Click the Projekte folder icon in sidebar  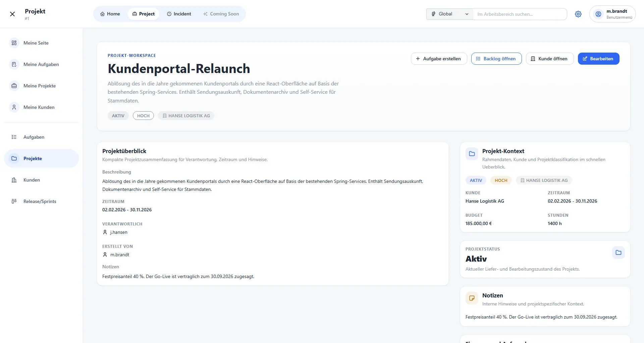click(14, 158)
